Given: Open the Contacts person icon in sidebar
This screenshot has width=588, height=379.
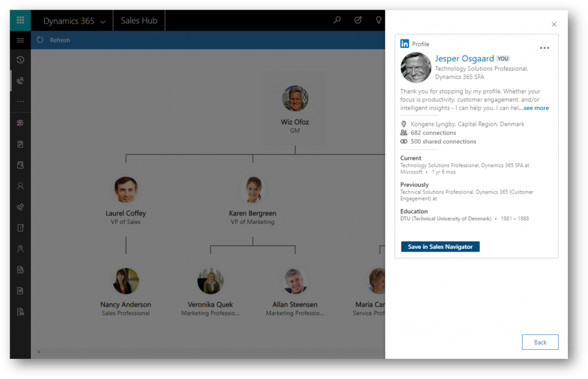Looking at the screenshot, I should pyautogui.click(x=20, y=186).
